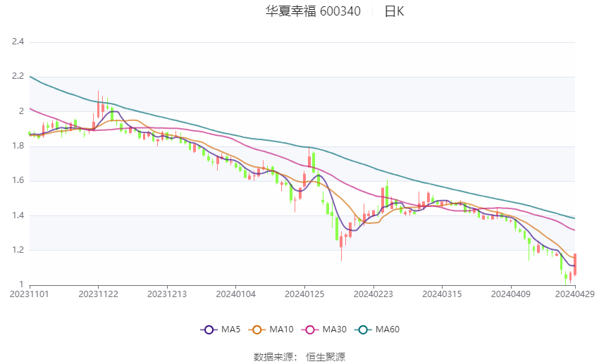Click the chart title 华夏幸福 600340
The width and height of the screenshot is (599, 364).
click(313, 11)
